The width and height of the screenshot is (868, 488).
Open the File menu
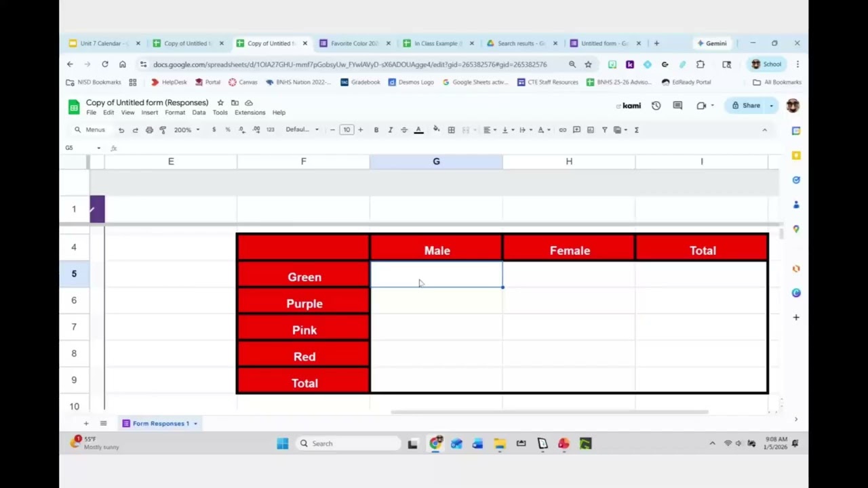91,113
